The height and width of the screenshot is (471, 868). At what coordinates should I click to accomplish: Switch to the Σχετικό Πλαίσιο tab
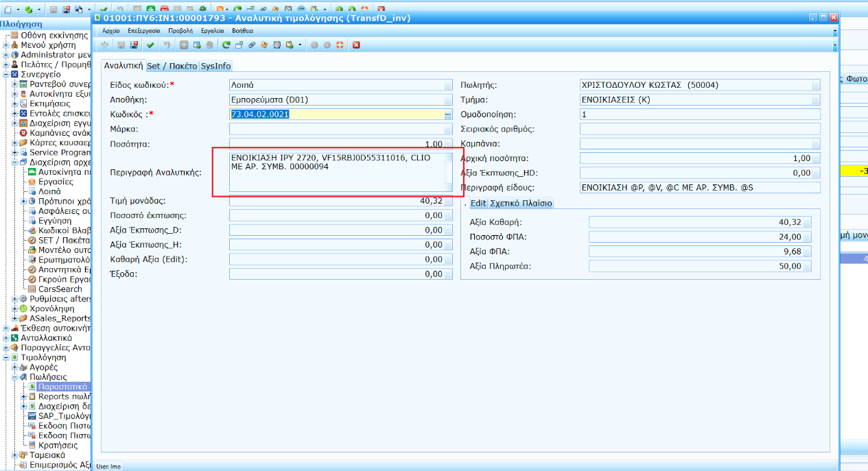[x=521, y=204]
